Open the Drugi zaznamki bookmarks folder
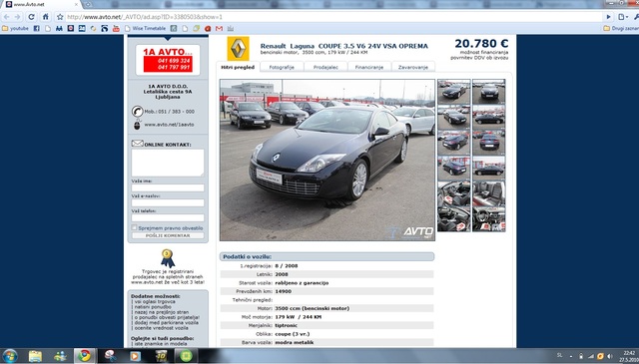This screenshot has width=639, height=364. [621, 29]
